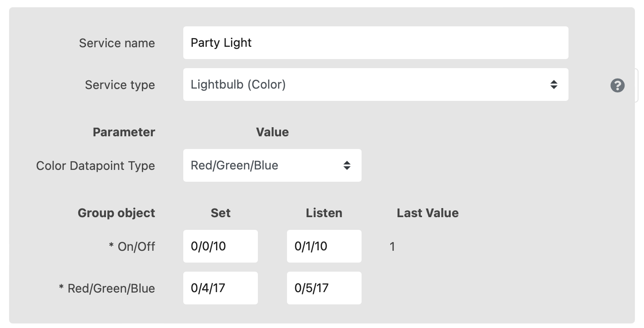
Task: Open the Service type dropdown
Action: tap(375, 84)
